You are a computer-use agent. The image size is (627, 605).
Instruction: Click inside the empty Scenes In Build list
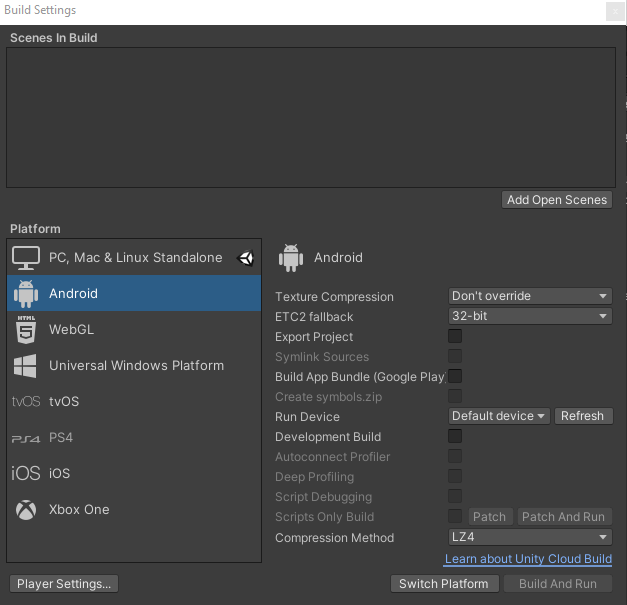[310, 117]
